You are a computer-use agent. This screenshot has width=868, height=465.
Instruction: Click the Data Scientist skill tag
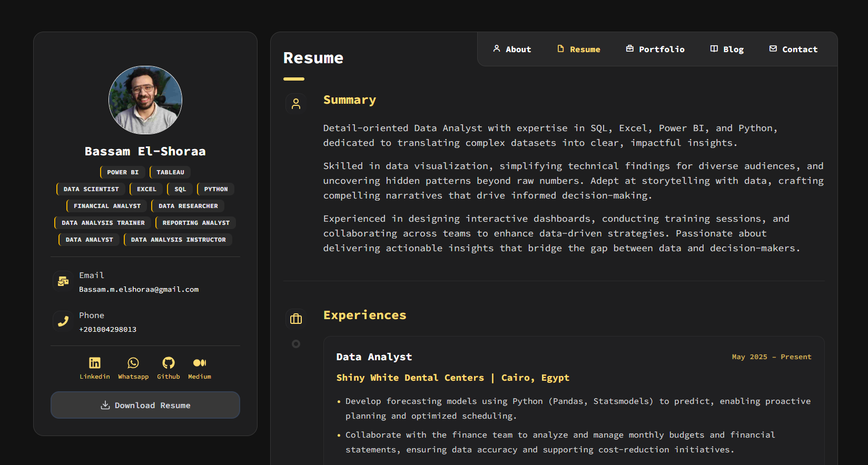tap(91, 189)
